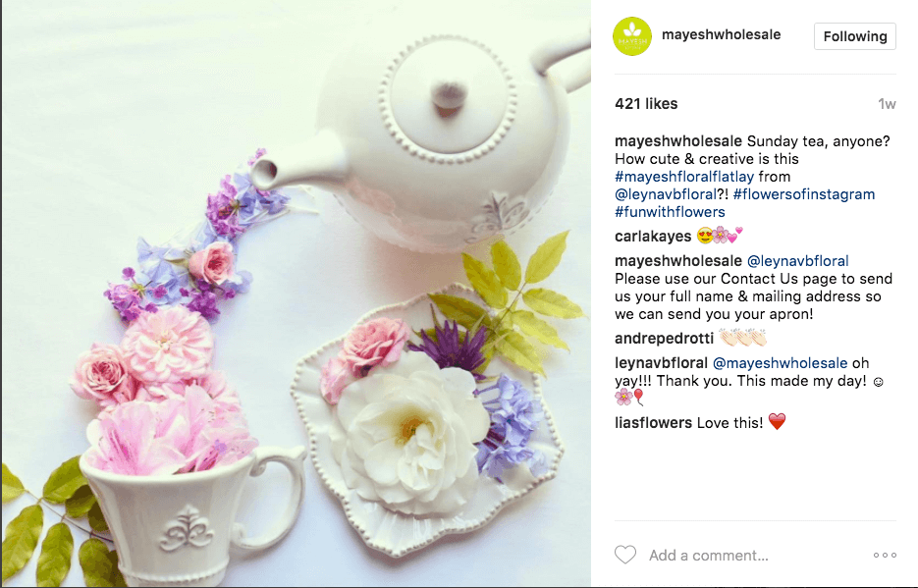The width and height of the screenshot is (918, 588).
Task: Click the 1w post timestamp
Action: click(887, 104)
